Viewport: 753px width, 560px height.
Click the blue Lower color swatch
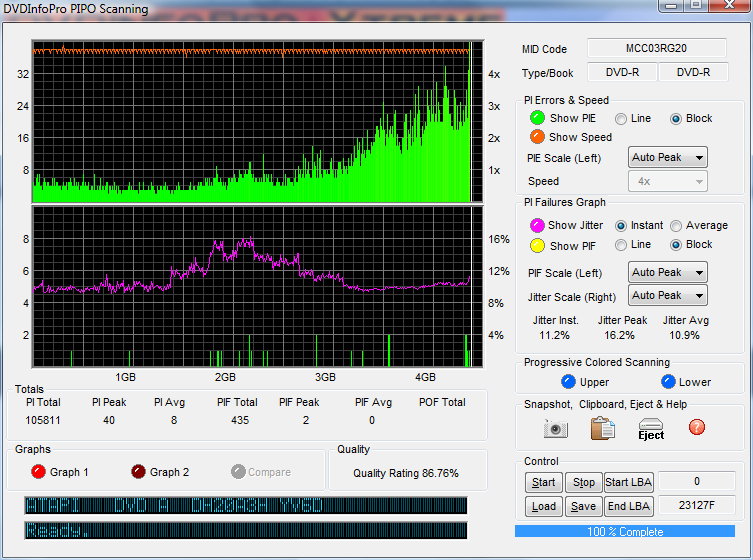coord(668,382)
